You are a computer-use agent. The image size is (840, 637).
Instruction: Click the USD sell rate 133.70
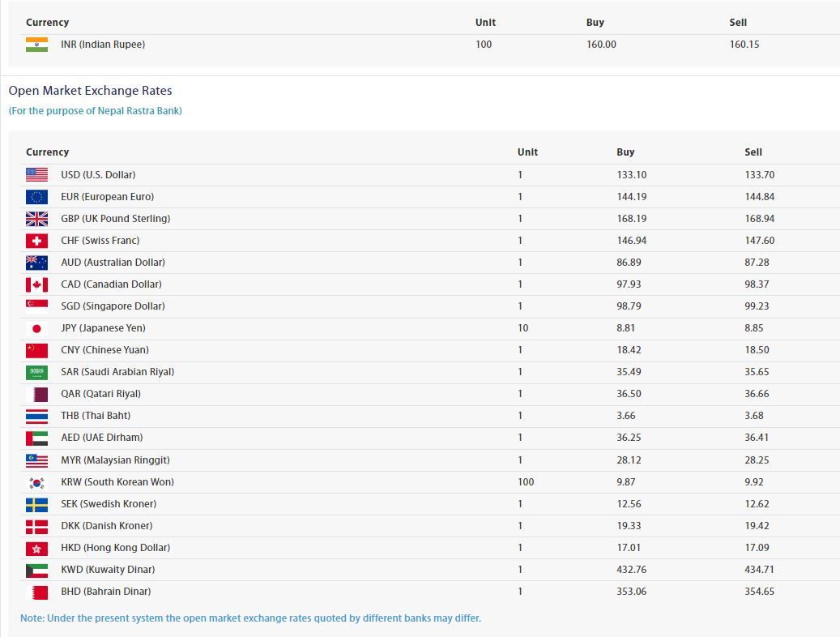pyautogui.click(x=758, y=175)
